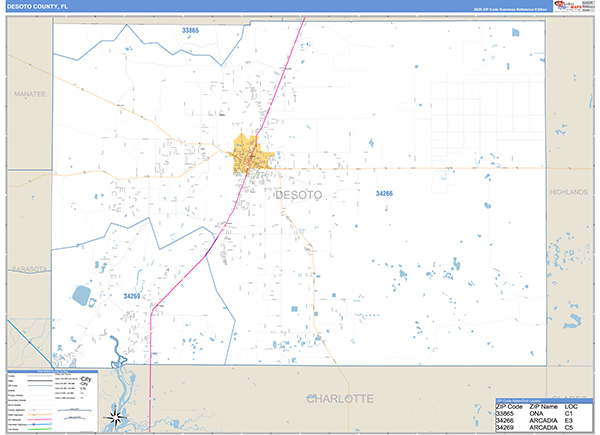Select ZIP code label 34269 on map
Image resolution: width=600 pixels, height=435 pixels.
pos(132,296)
